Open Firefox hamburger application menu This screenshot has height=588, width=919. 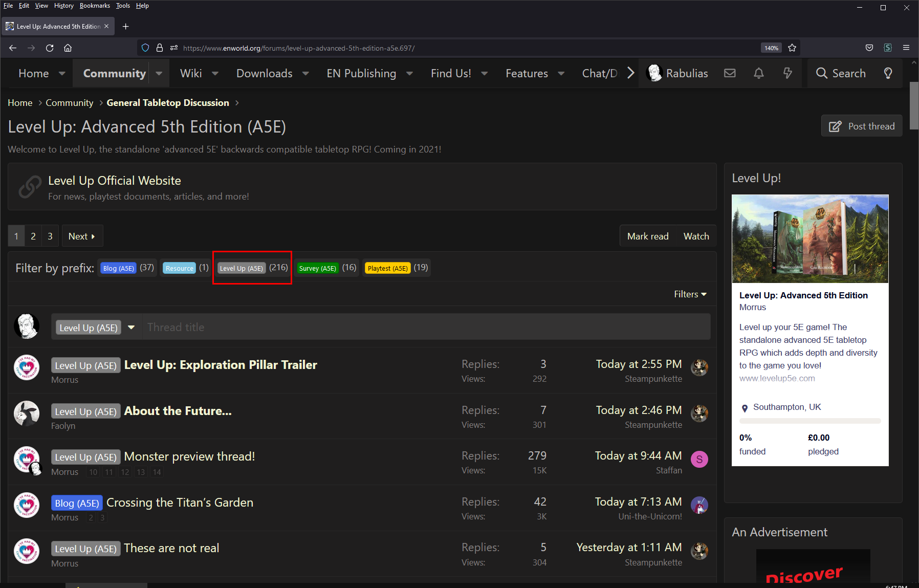click(x=906, y=48)
